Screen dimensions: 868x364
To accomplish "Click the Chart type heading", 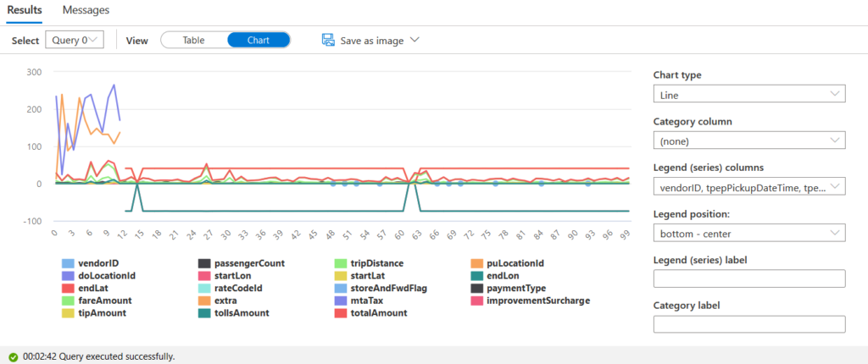I will pyautogui.click(x=677, y=75).
